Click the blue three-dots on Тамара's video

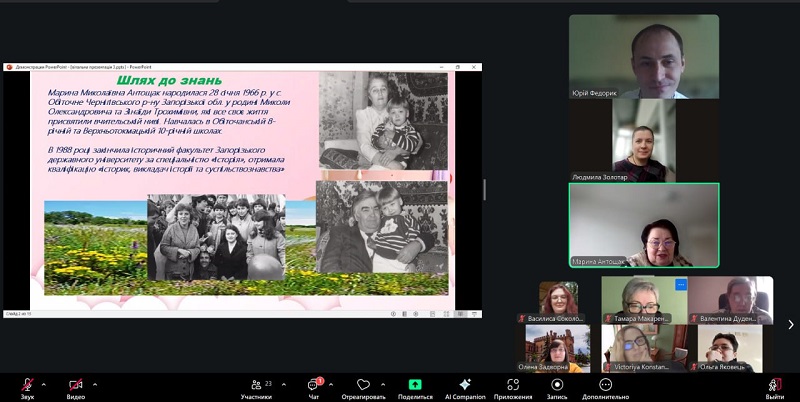[x=681, y=285]
